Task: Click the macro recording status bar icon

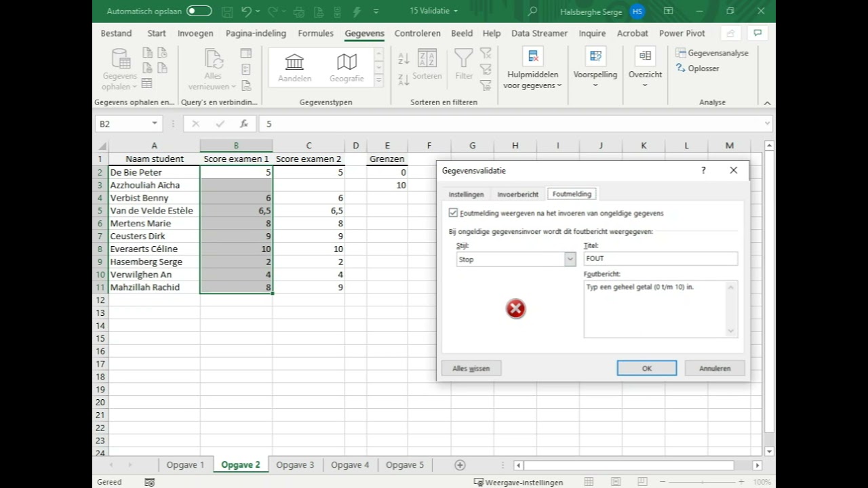Action: (x=150, y=482)
